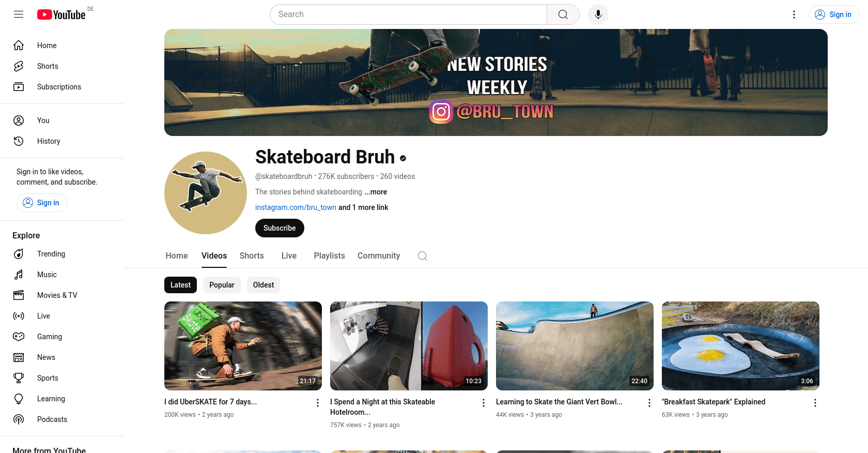The width and height of the screenshot is (868, 453).
Task: Click the YouTube logo
Action: coord(61,14)
